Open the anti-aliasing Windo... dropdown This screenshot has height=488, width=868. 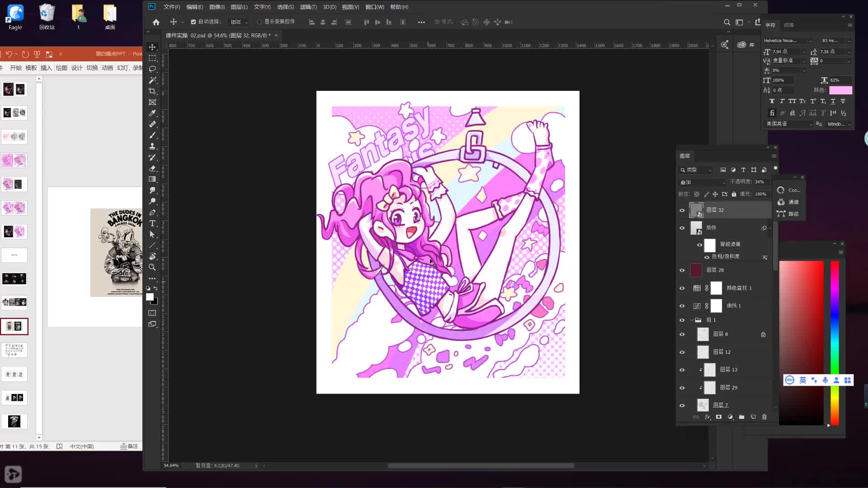pyautogui.click(x=839, y=124)
